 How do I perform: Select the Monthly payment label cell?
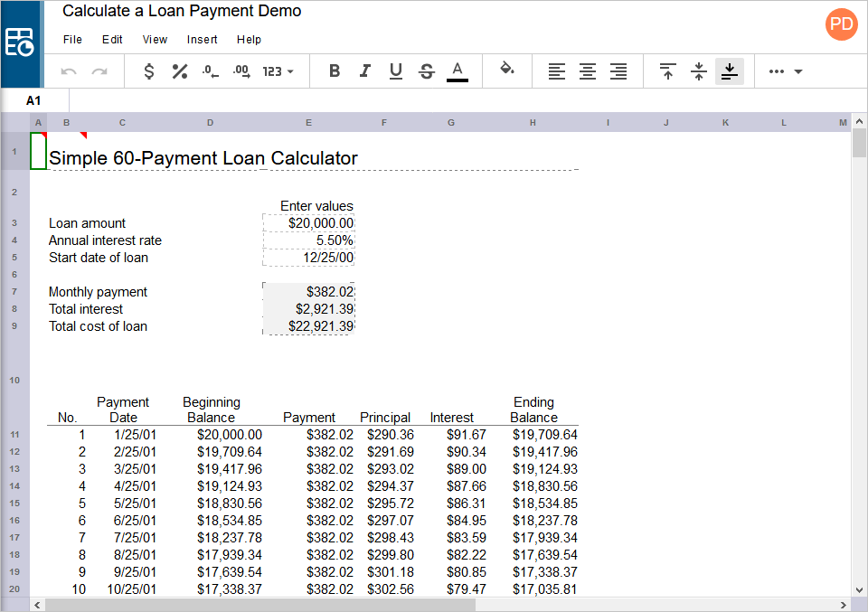[x=98, y=292]
